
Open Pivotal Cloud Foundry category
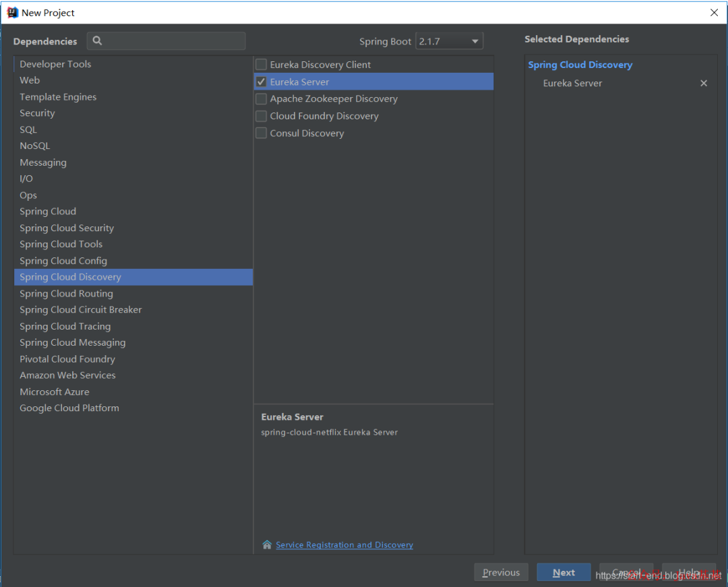[x=133, y=359]
